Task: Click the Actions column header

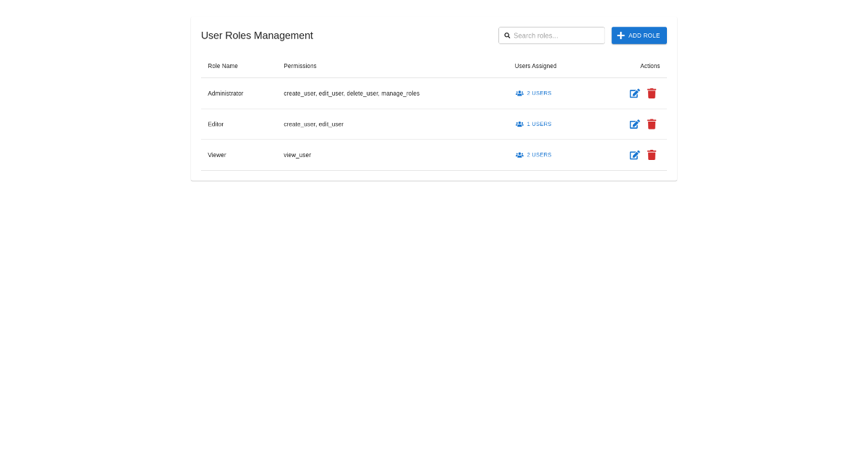Action: 650,66
